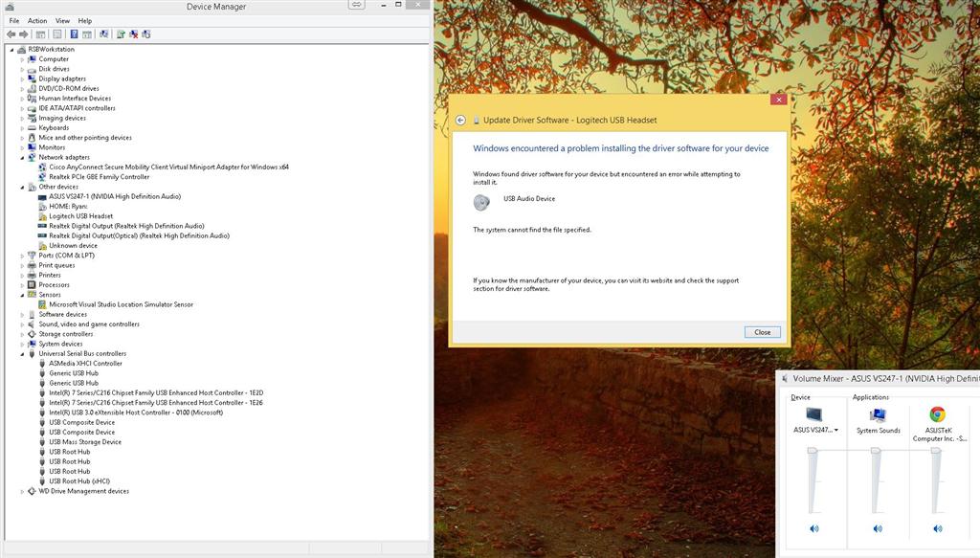Select Ports (COM & LPT) category

(x=66, y=256)
